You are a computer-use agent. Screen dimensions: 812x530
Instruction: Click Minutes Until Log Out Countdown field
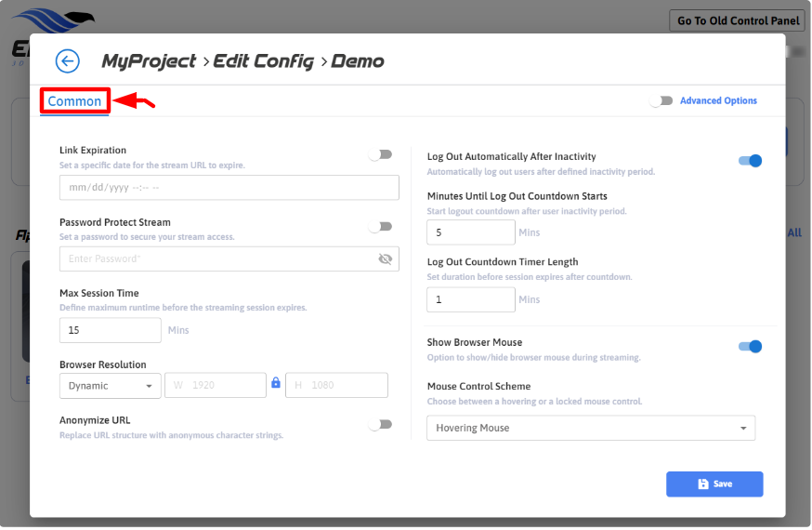tap(470, 232)
